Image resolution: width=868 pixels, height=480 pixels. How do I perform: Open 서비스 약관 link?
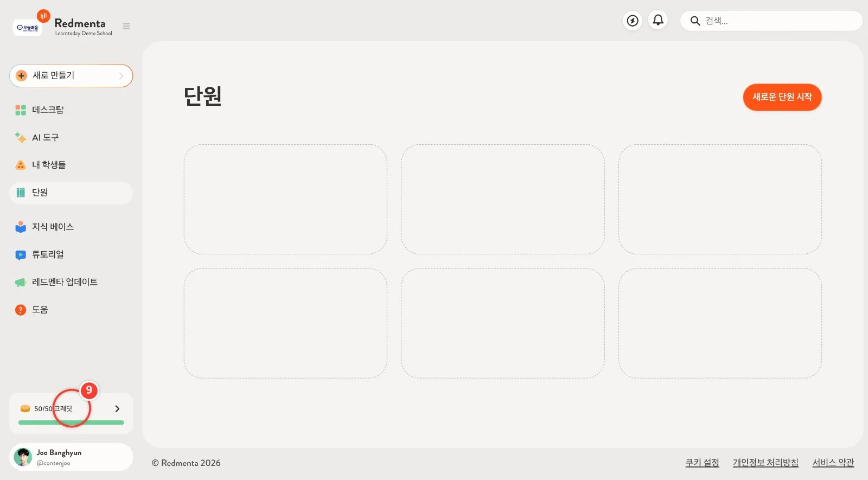click(833, 463)
